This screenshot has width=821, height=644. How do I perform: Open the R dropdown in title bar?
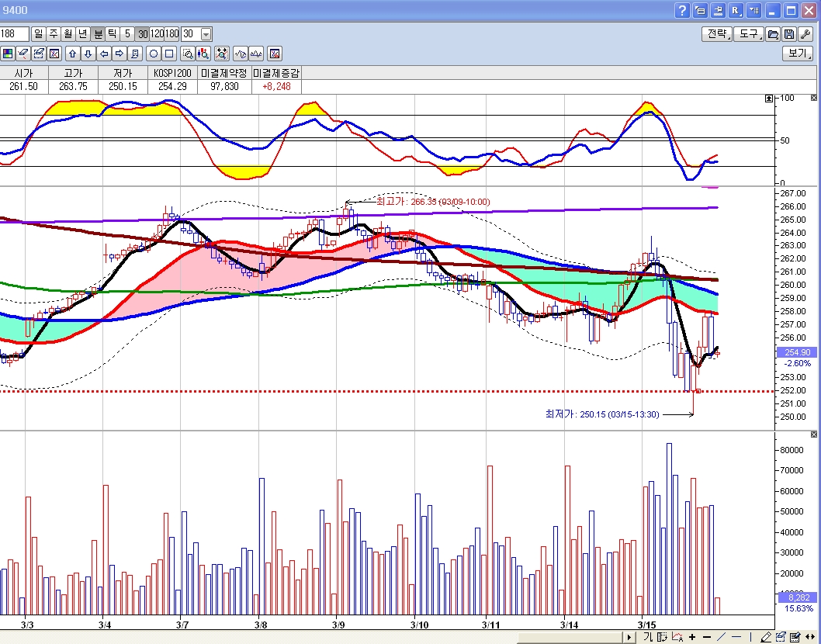[736, 10]
